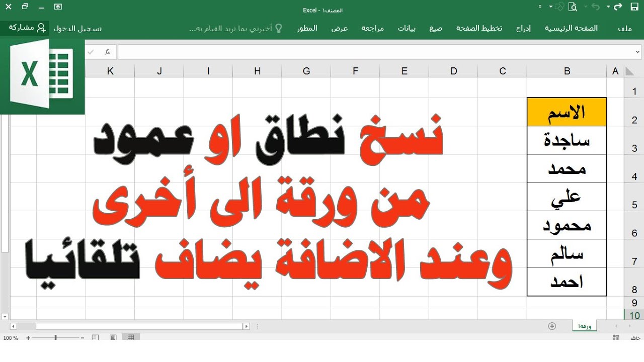Viewport: 644px width, 362px height.
Task: Click the cell containing علي
Action: [x=567, y=197]
